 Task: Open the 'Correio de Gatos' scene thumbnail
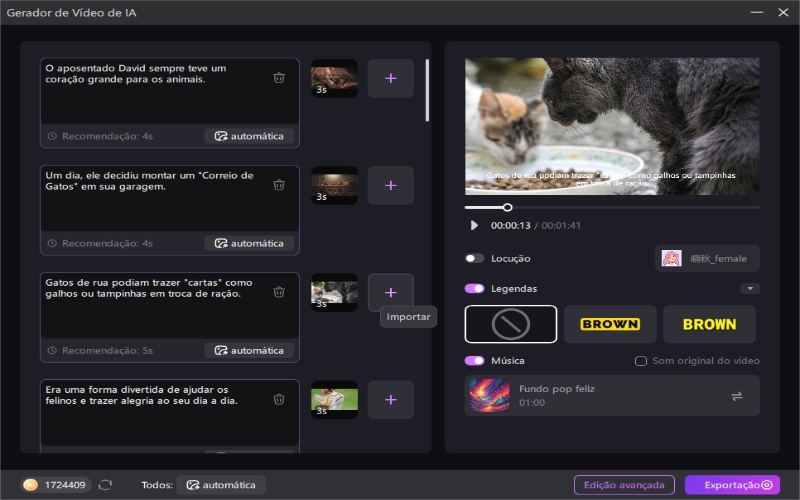pyautogui.click(x=334, y=185)
